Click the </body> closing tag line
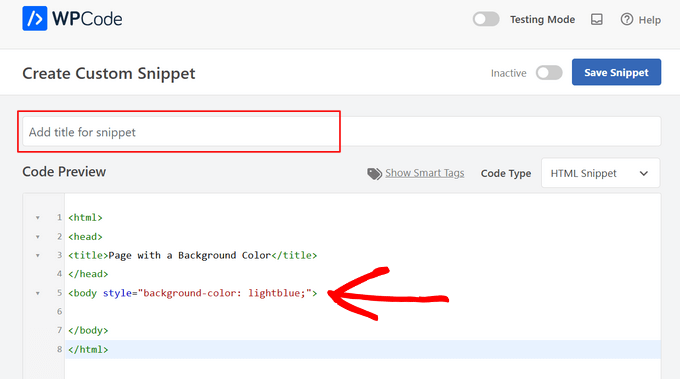The height and width of the screenshot is (379, 680). (88, 330)
